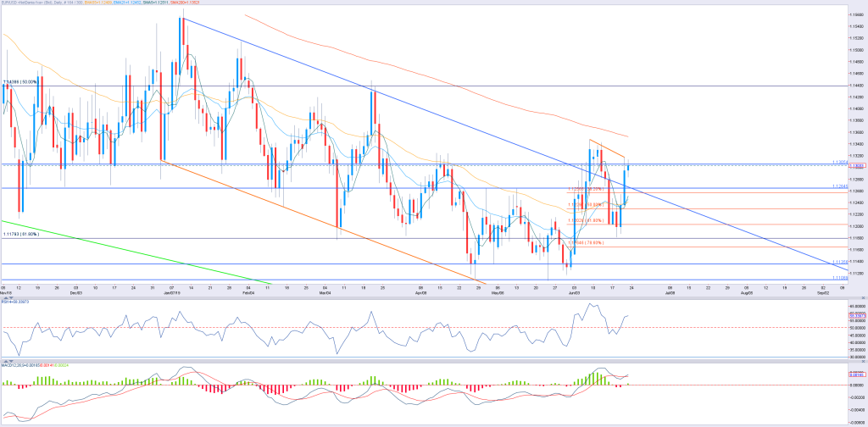Click the 1.11783 (61.80%) Fibonacci label
The width and height of the screenshot is (868, 427).
pos(20,235)
